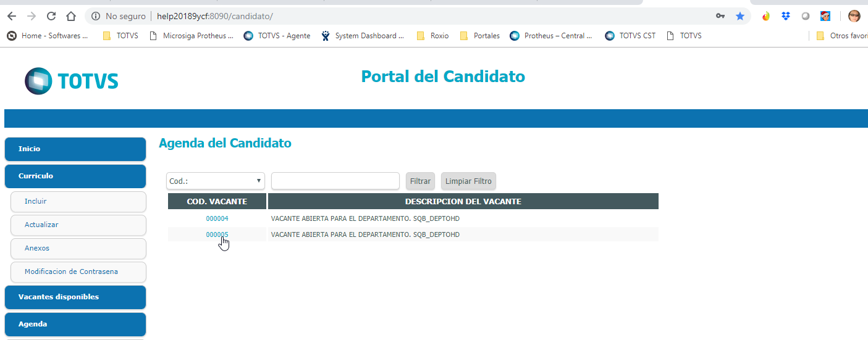Open the browser home page icon

(71, 16)
